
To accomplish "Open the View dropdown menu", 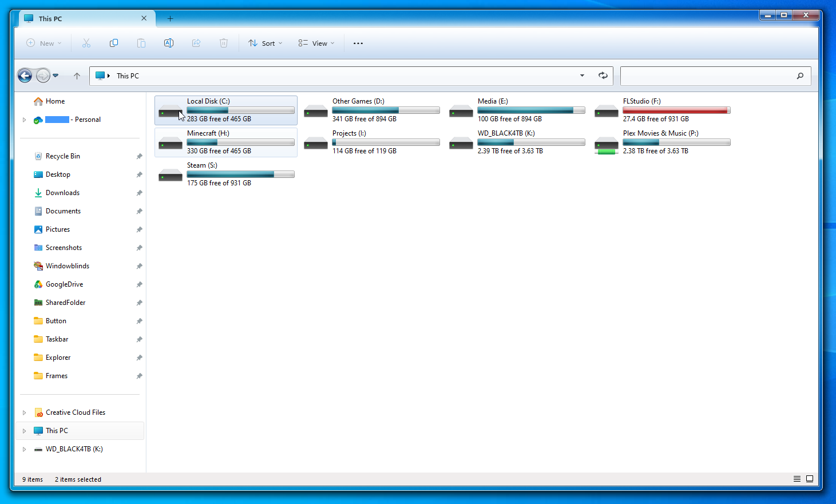I will 316,43.
